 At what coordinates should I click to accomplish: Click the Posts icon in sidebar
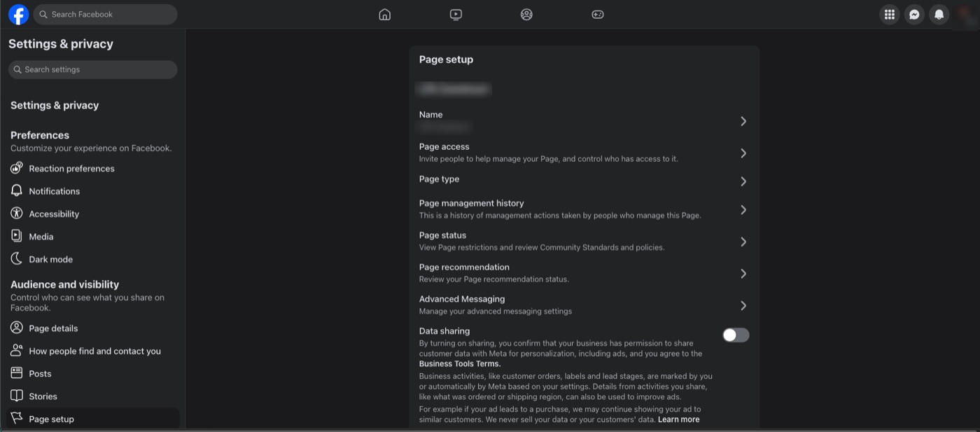point(17,373)
